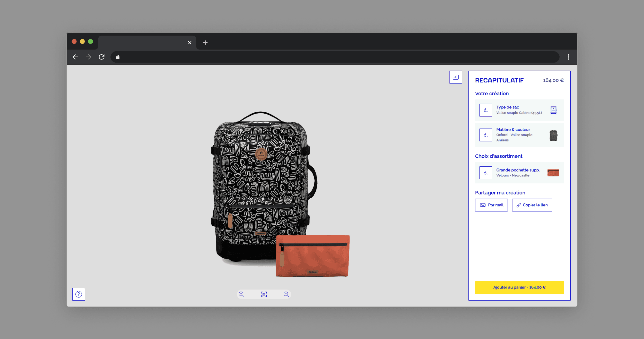Share the creation Par mail
This screenshot has height=339, width=644.
coord(491,205)
